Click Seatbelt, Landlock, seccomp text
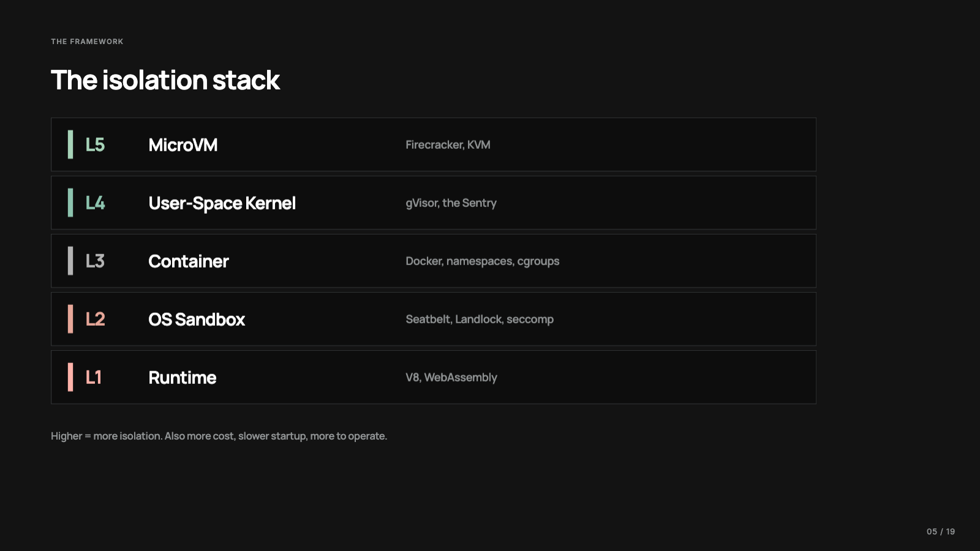The width and height of the screenshot is (980, 551). point(480,319)
